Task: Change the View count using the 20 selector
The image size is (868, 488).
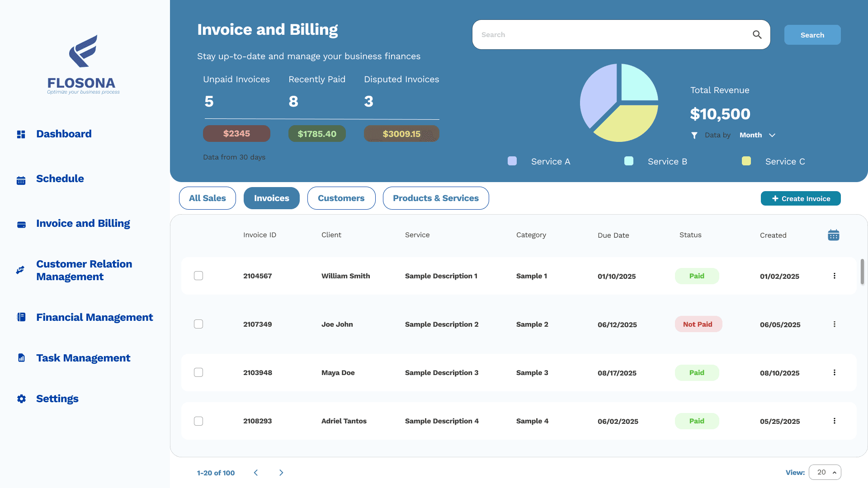Action: (x=825, y=472)
